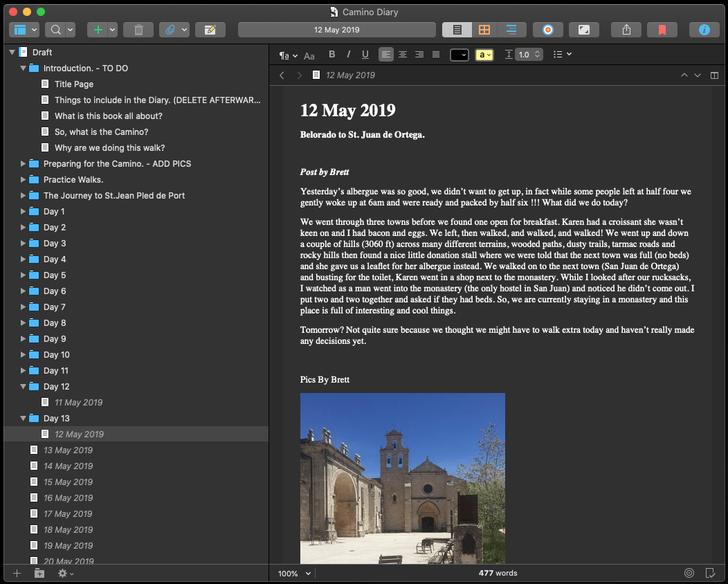Click the 12 May 2019 quick search field

336,30
